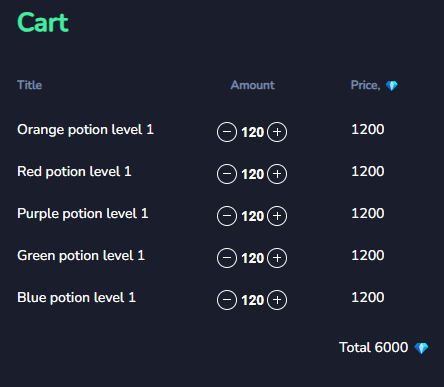Click the gem icon beside Price header
The height and width of the screenshot is (387, 444).
(392, 86)
